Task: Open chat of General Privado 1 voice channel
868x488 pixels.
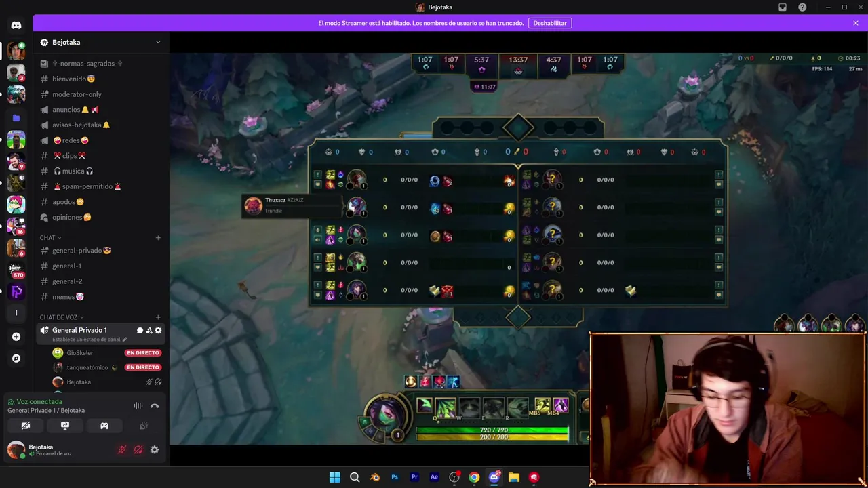Action: (x=140, y=330)
